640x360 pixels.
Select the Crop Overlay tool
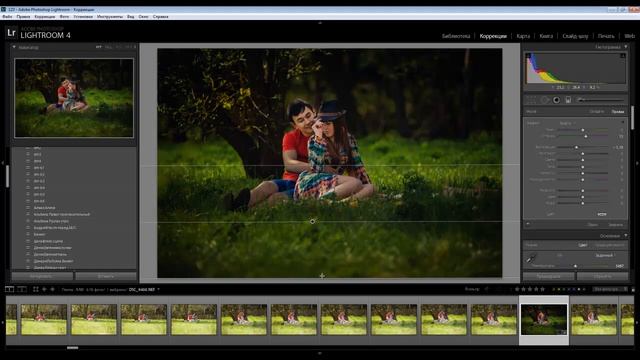(x=531, y=100)
